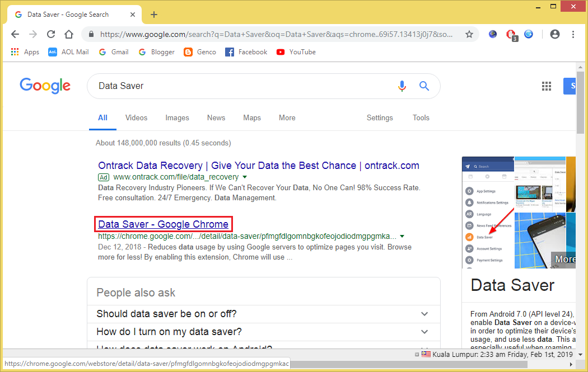The image size is (588, 372).
Task: Switch to the Images search tab
Action: (x=177, y=117)
